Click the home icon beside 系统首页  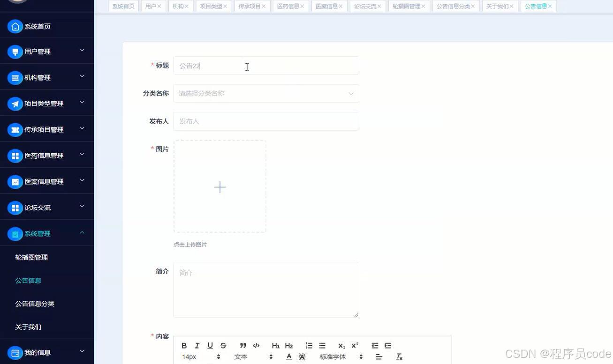15,27
